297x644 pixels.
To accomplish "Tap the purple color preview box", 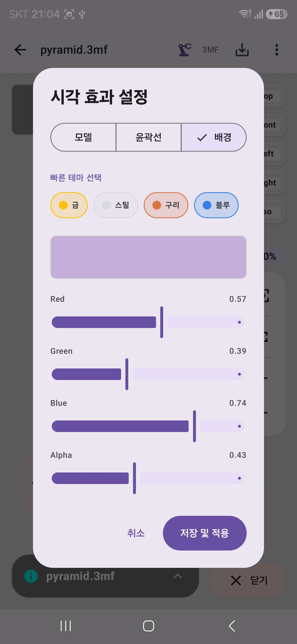I will tap(148, 257).
